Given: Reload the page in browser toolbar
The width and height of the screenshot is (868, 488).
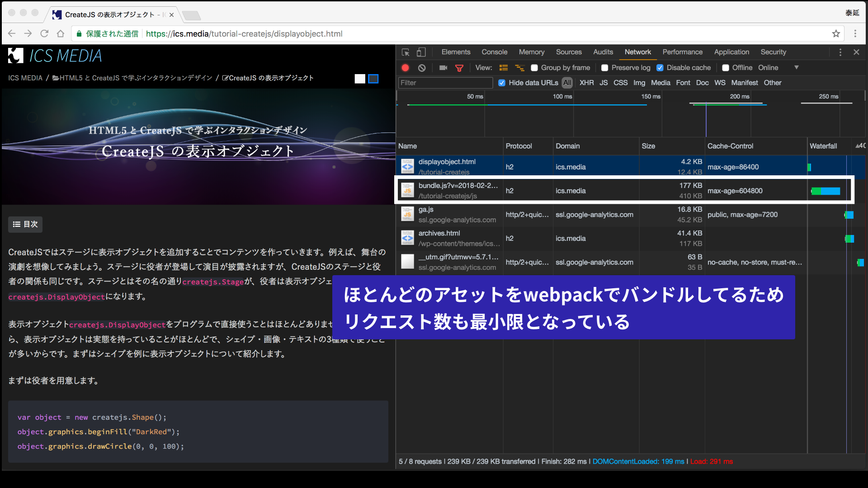Looking at the screenshot, I should tap(44, 33).
